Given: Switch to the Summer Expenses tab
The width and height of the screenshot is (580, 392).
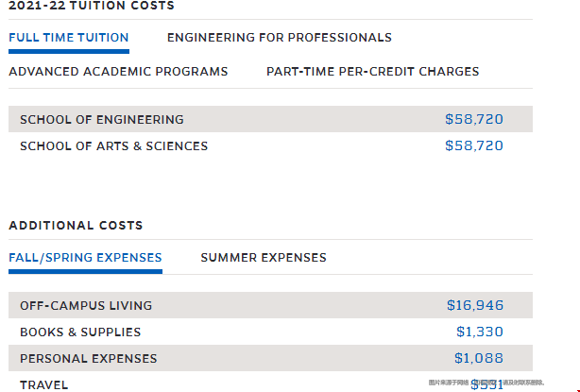Looking at the screenshot, I should coord(264,257).
